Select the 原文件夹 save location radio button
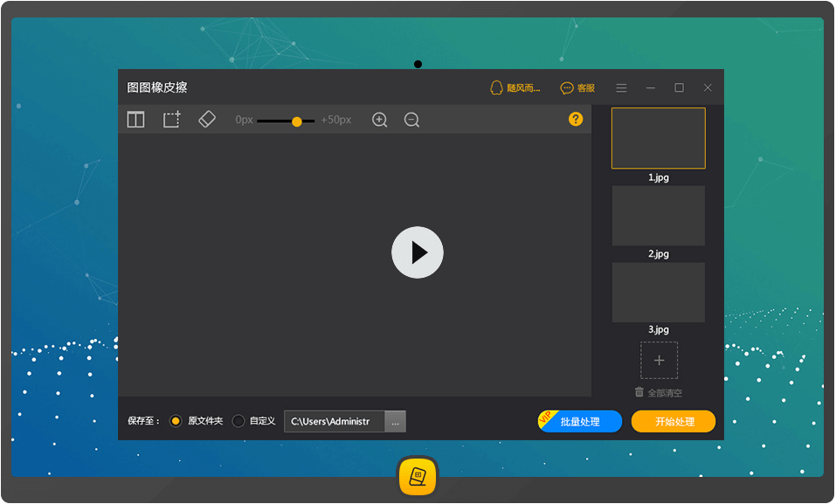Image resolution: width=836 pixels, height=504 pixels. point(176,420)
